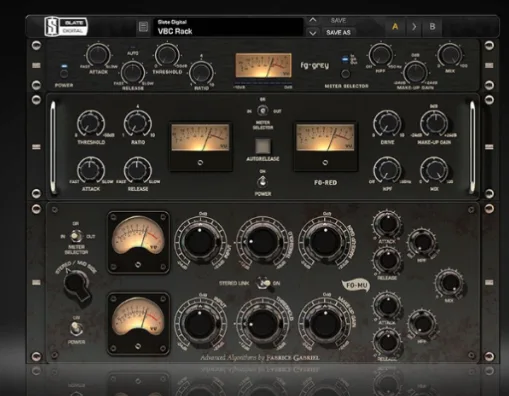Screen dimensions: 509x396
Task: Turn the FG-MU Stereo / Mid Side selector
Action: point(77,284)
